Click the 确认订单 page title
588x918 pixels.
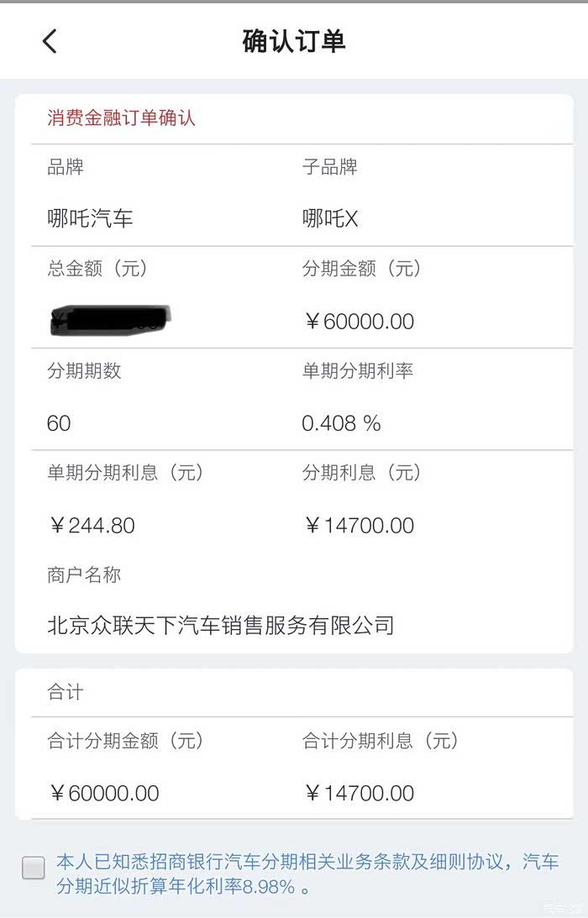(x=294, y=41)
